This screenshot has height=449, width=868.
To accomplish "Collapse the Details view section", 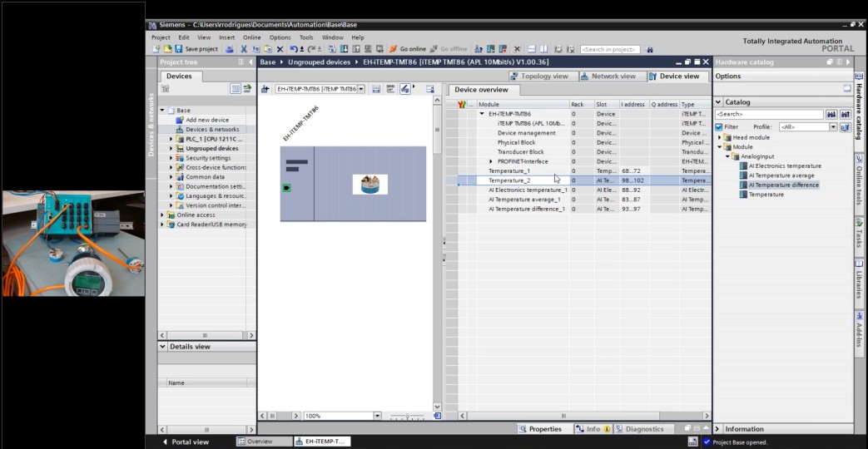I will (163, 346).
